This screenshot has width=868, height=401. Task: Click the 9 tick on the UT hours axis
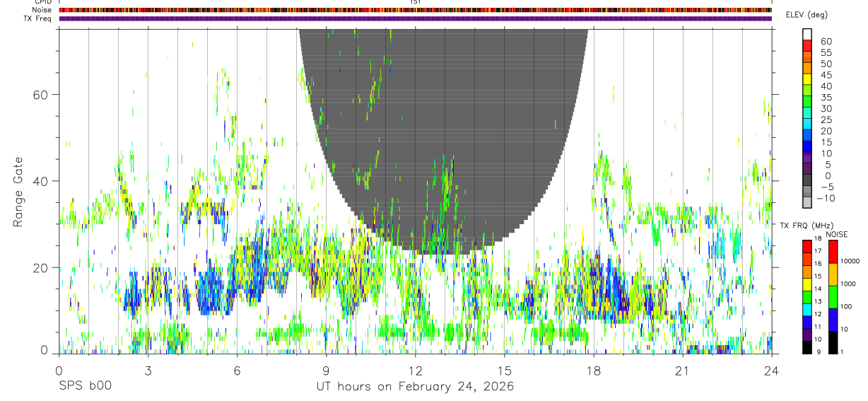click(326, 371)
